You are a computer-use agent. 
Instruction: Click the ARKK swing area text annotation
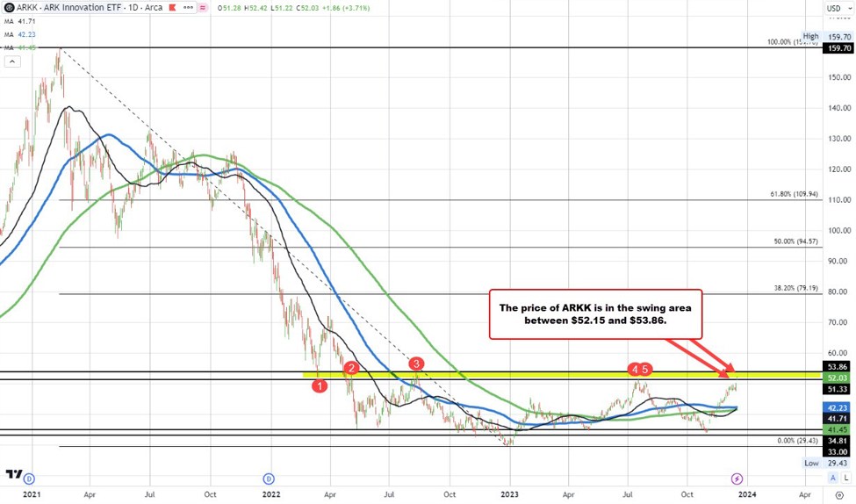point(595,314)
